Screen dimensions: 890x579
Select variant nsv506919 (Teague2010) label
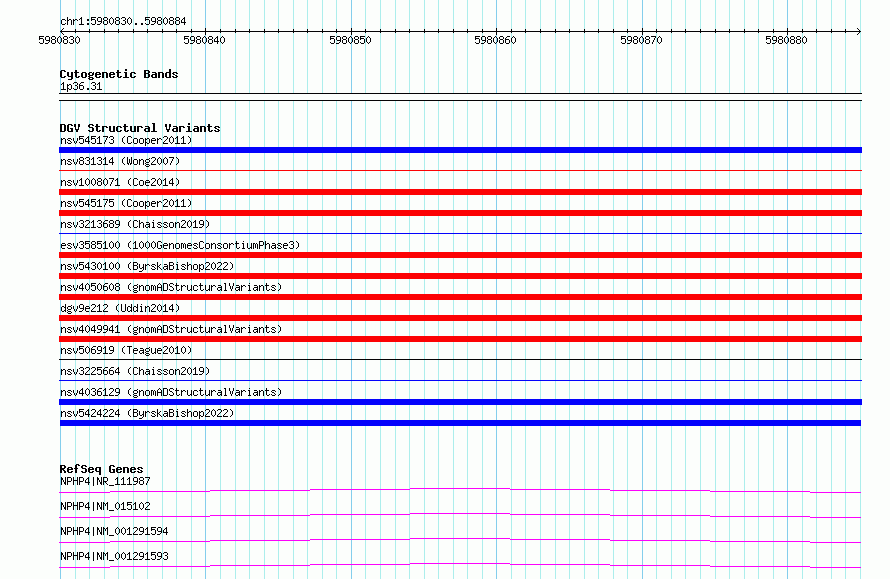pyautogui.click(x=126, y=350)
